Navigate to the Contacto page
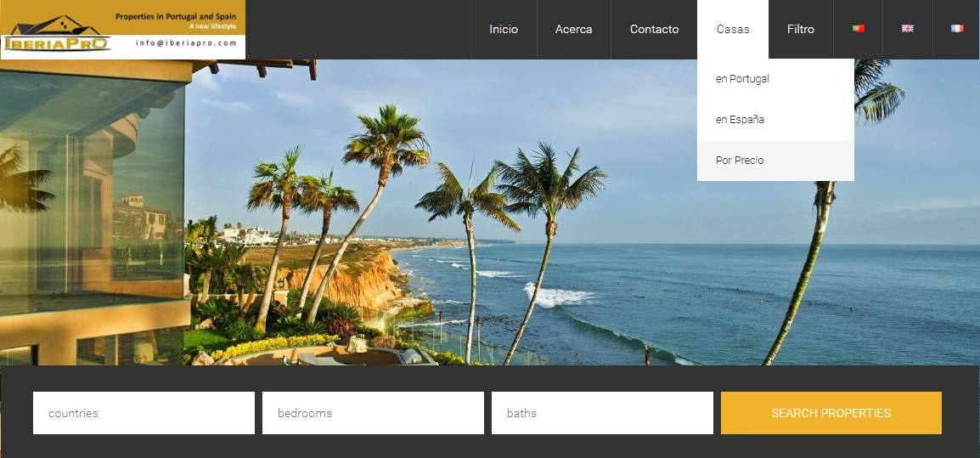The image size is (980, 458). [x=654, y=29]
